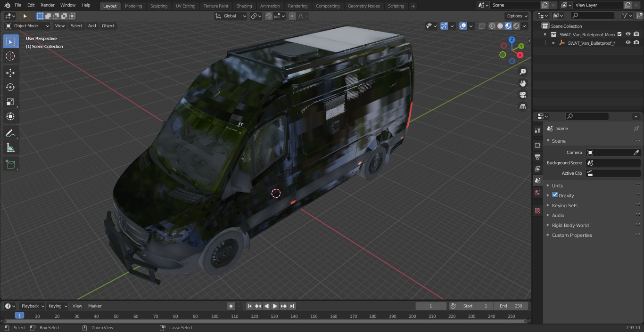Open the Output properties tab
The image size is (644, 332).
click(537, 157)
